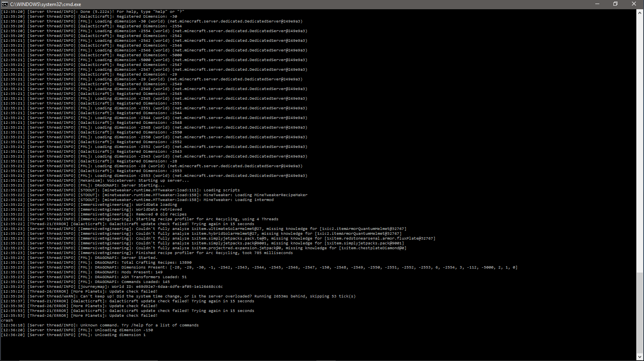Click the 'Loading dimension -2554 (world)' line
644x361 pixels.
tap(154, 31)
